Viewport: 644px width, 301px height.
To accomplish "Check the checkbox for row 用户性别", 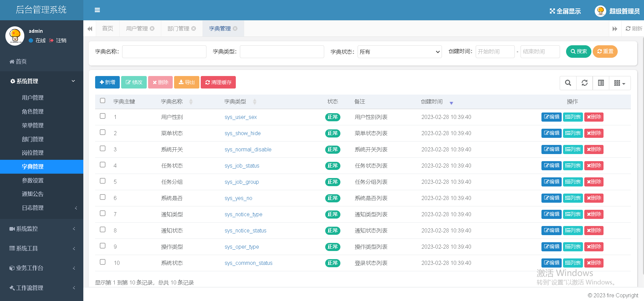I will click(103, 116).
